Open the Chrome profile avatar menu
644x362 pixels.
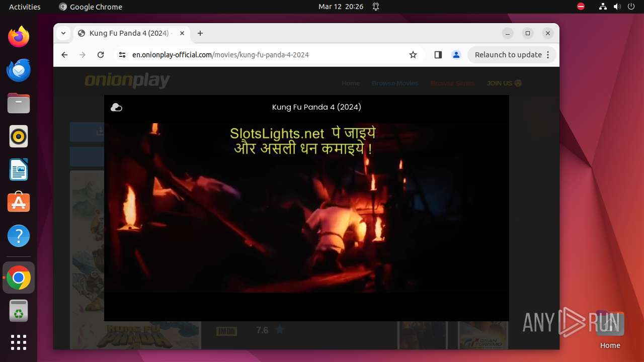456,55
